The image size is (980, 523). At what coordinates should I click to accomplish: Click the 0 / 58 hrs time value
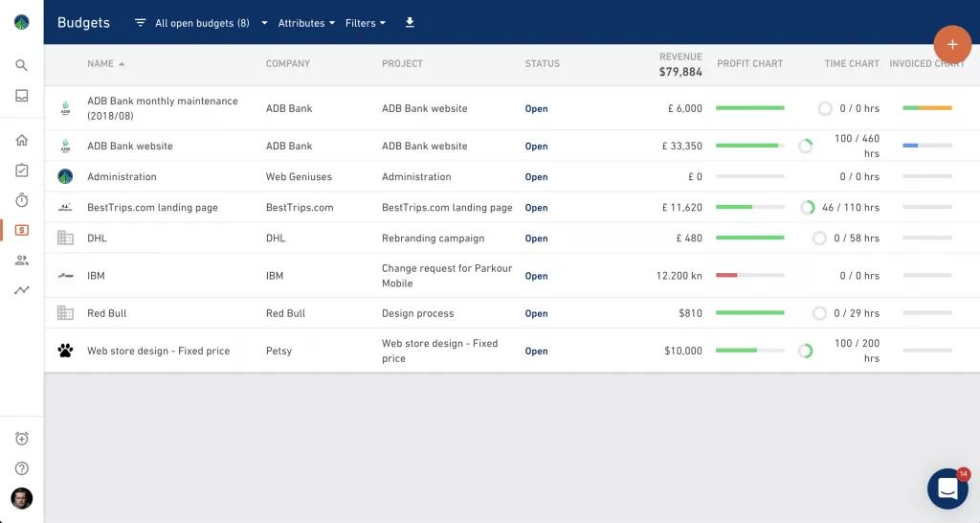pyautogui.click(x=857, y=239)
